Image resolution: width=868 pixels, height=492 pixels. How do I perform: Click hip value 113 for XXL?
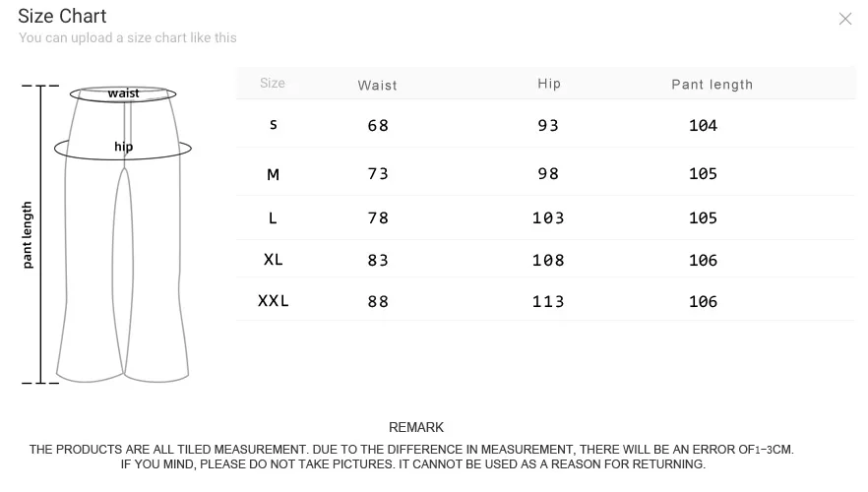coord(548,302)
